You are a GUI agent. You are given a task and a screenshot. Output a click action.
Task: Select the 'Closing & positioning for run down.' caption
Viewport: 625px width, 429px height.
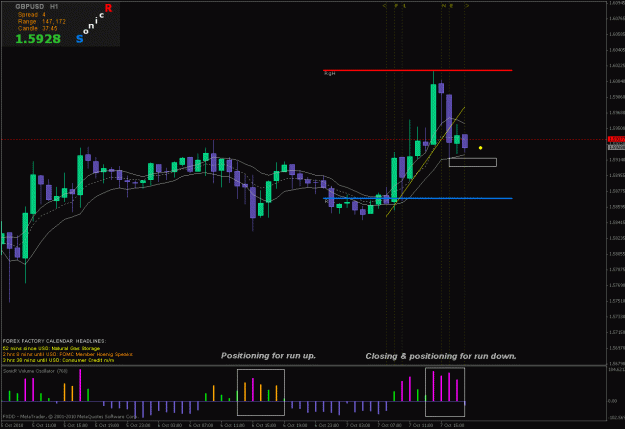click(x=441, y=356)
